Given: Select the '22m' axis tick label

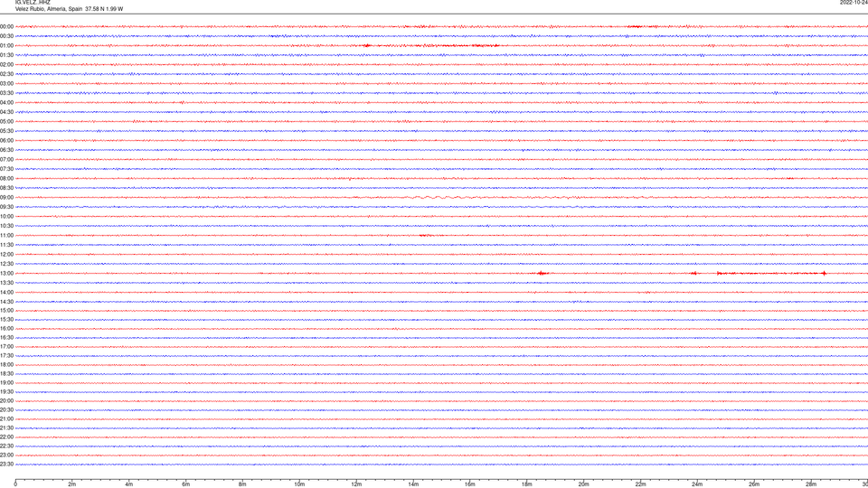Looking at the screenshot, I should pos(640,484).
